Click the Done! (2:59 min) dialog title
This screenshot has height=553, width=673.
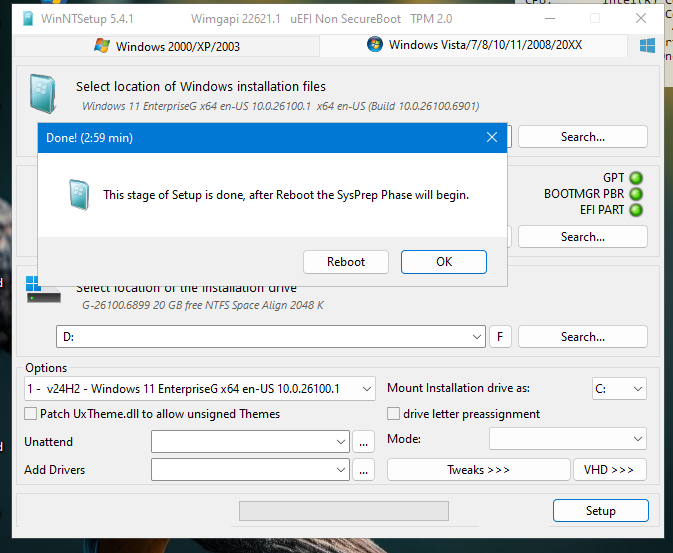coord(89,138)
